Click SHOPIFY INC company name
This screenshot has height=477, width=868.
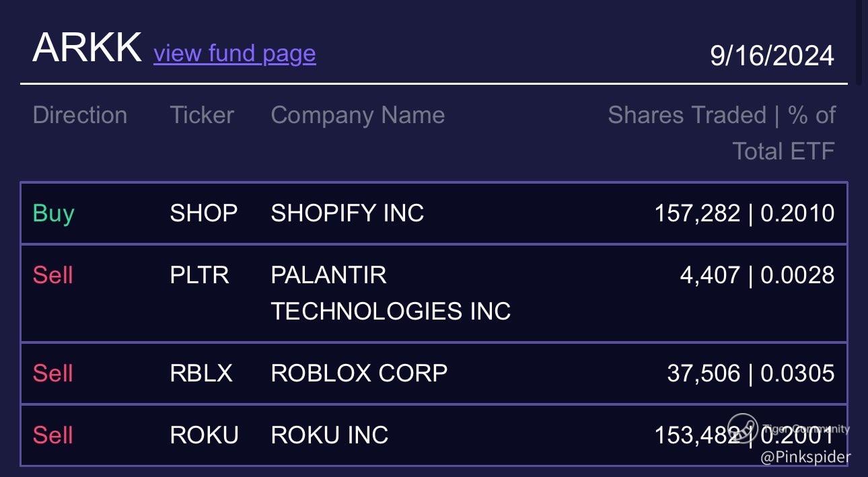coord(347,213)
